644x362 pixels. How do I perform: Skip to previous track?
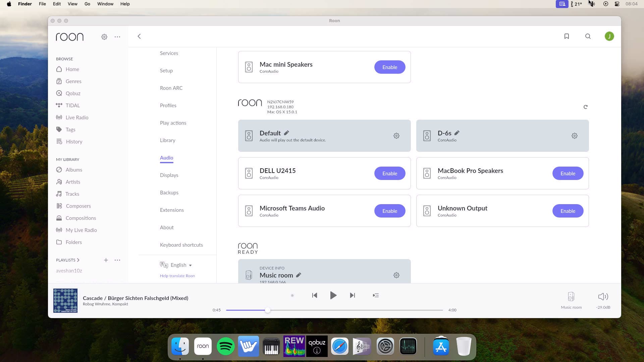click(314, 295)
